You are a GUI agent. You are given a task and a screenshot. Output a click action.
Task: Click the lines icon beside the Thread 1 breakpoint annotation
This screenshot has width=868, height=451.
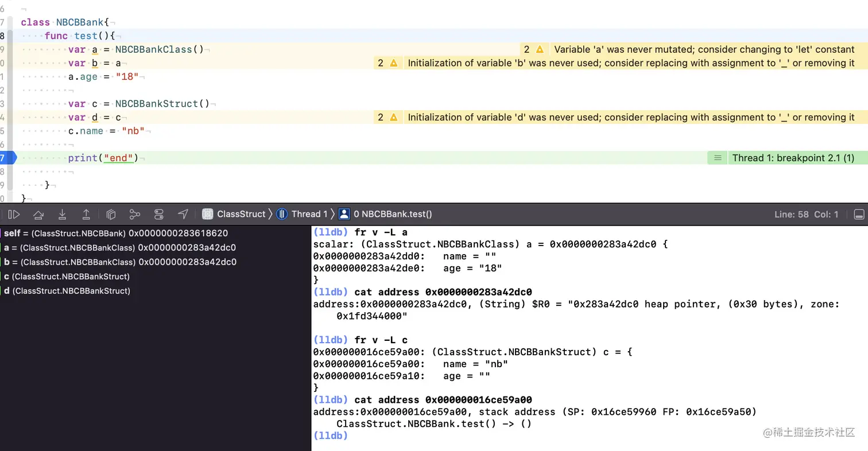click(717, 158)
